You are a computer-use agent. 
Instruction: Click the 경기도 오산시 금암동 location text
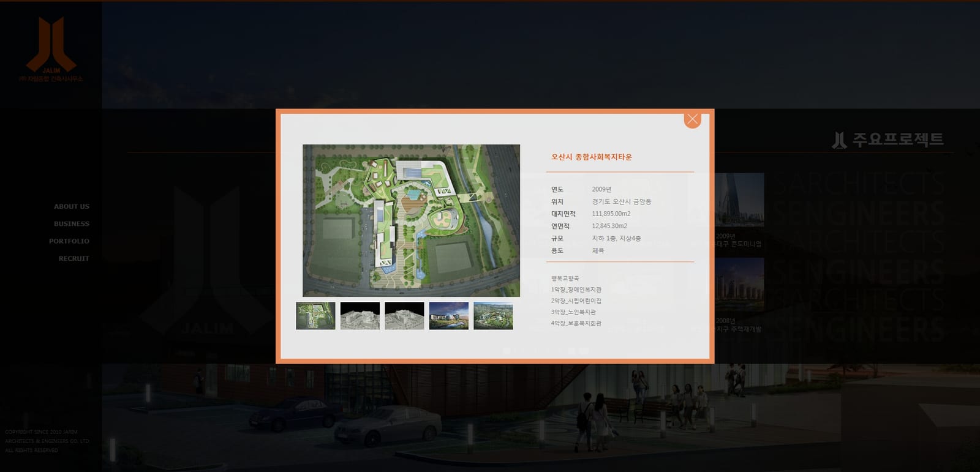click(622, 201)
